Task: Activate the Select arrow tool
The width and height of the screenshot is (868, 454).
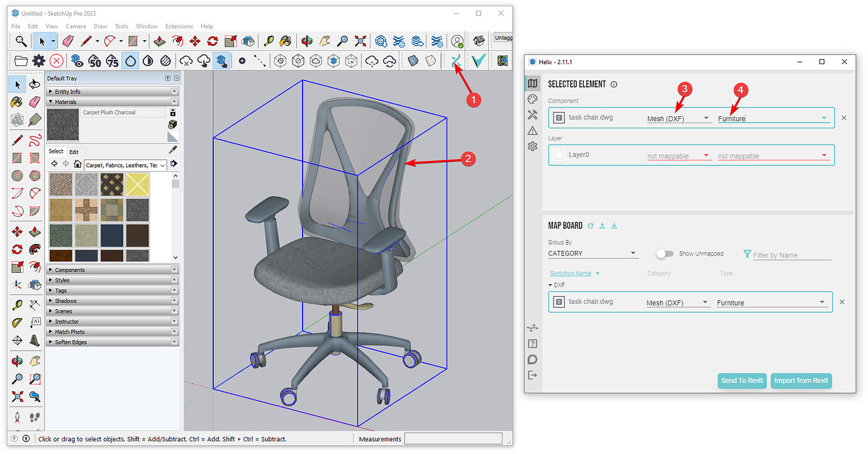Action: point(43,41)
